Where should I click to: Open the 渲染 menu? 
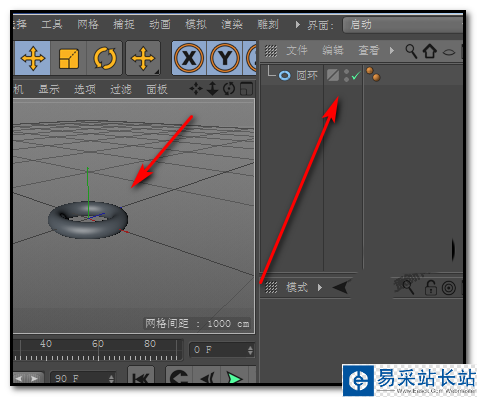(232, 24)
